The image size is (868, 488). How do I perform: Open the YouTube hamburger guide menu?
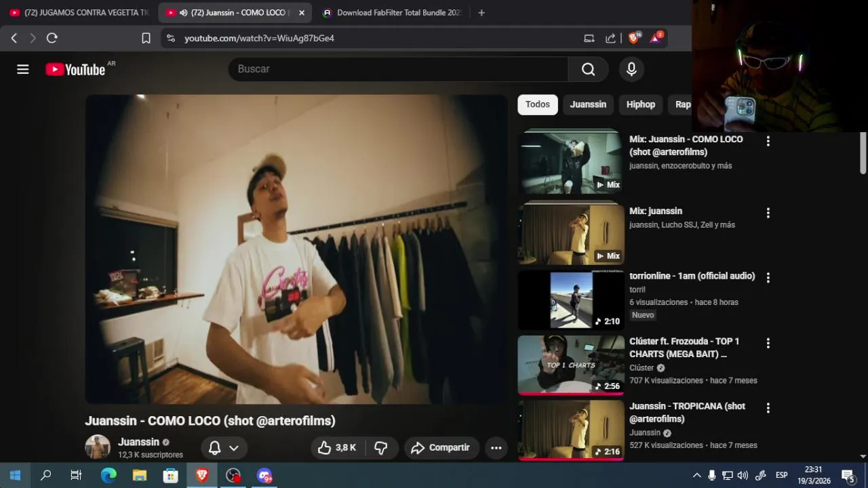[x=23, y=69]
